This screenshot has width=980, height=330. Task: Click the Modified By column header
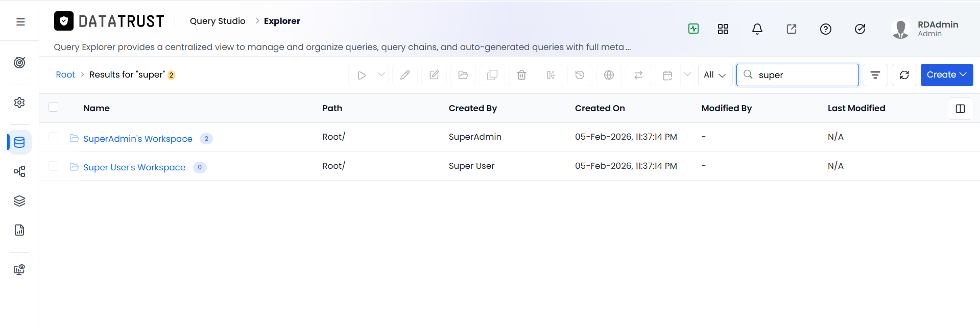(x=727, y=108)
